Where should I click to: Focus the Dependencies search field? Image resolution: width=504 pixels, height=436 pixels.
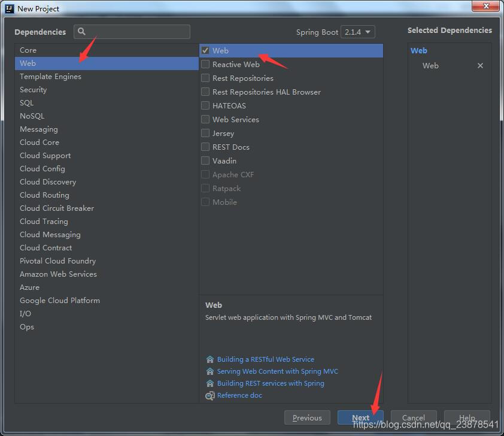[132, 32]
